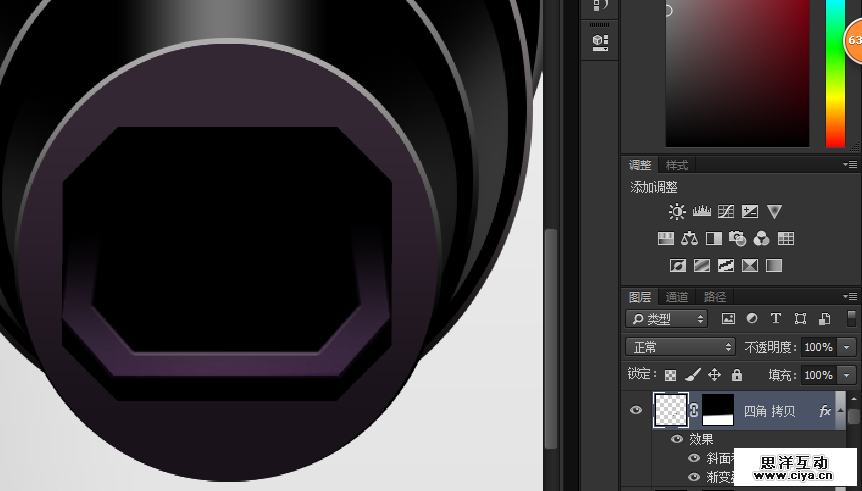This screenshot has width=862, height=491.
Task: Hide the 四角 拷贝 layer
Action: point(635,411)
